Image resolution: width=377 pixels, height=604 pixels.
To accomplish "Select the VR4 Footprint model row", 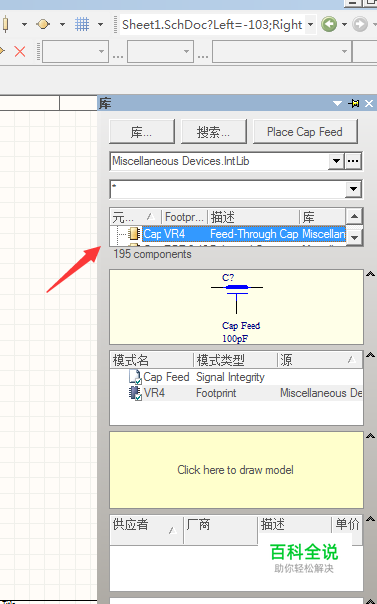I will (236, 393).
